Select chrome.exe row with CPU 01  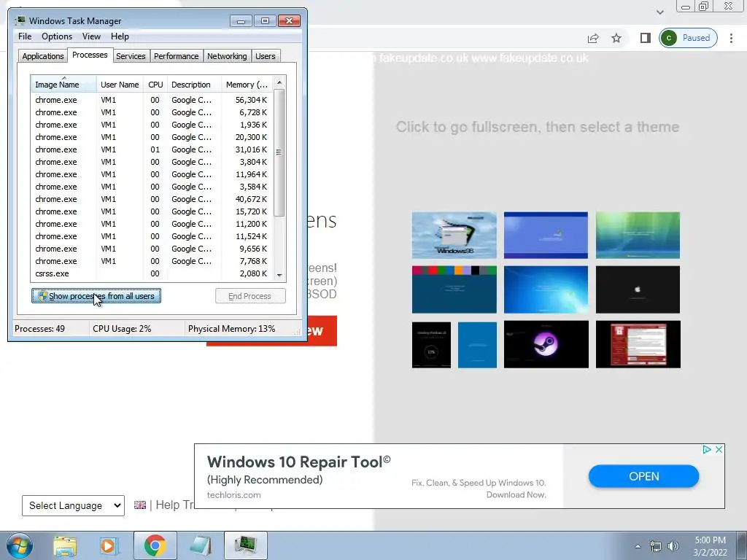pyautogui.click(x=152, y=149)
